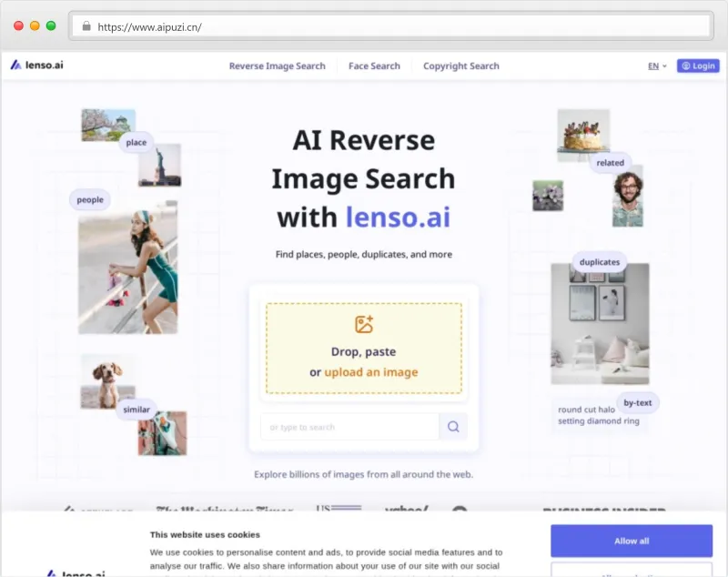Click the Login button

pyautogui.click(x=698, y=66)
